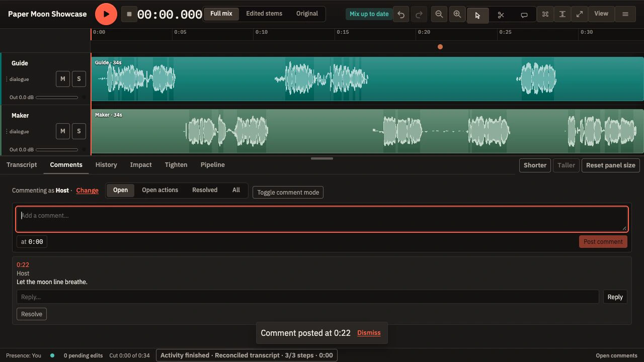Click the Maker audio clip waveform

(x=367, y=131)
